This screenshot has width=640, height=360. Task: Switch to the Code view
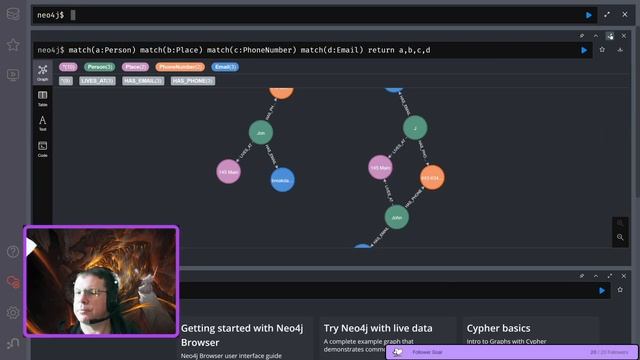(x=42, y=149)
